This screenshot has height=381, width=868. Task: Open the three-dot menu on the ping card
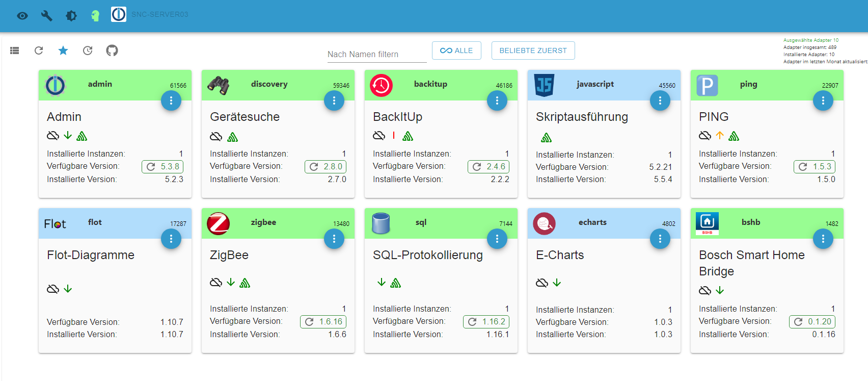(823, 101)
